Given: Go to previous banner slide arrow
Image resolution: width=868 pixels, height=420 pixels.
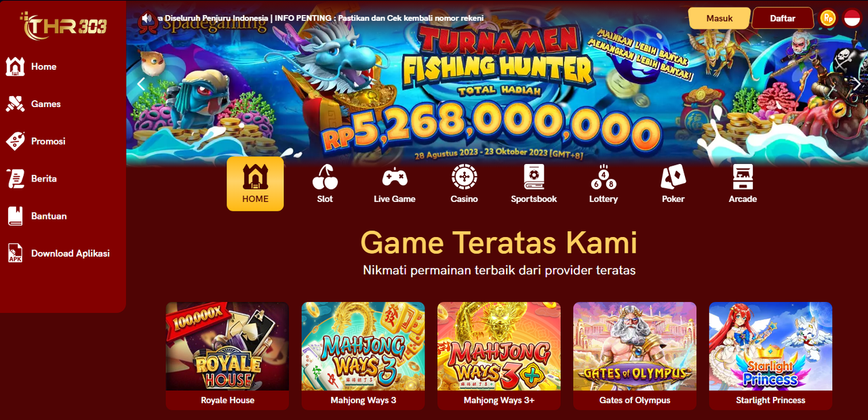Looking at the screenshot, I should tap(141, 84).
